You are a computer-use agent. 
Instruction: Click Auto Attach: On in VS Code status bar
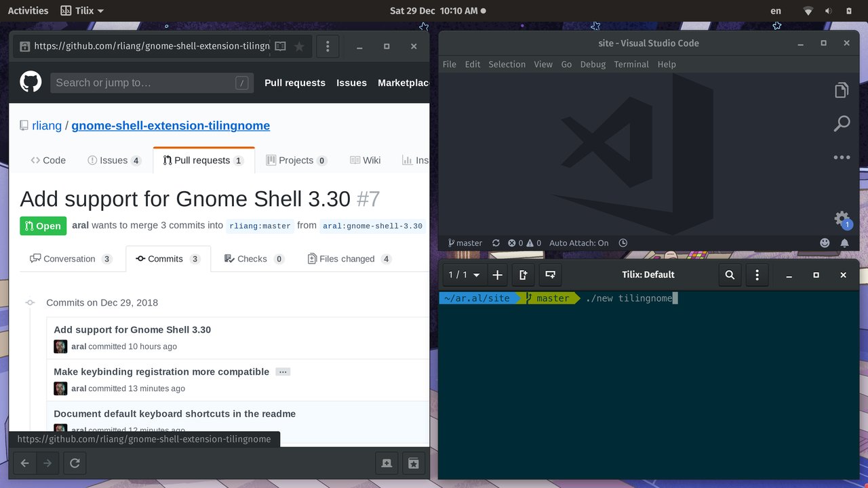click(578, 243)
